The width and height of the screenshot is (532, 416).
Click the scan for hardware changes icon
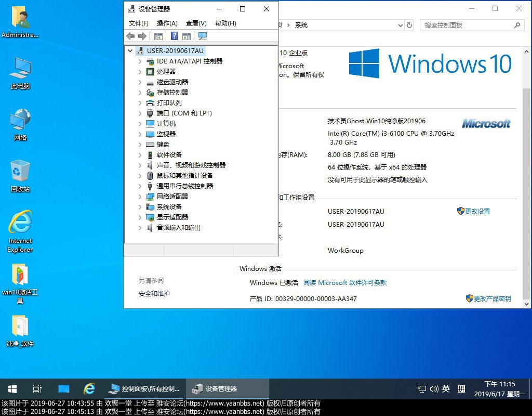click(x=203, y=36)
